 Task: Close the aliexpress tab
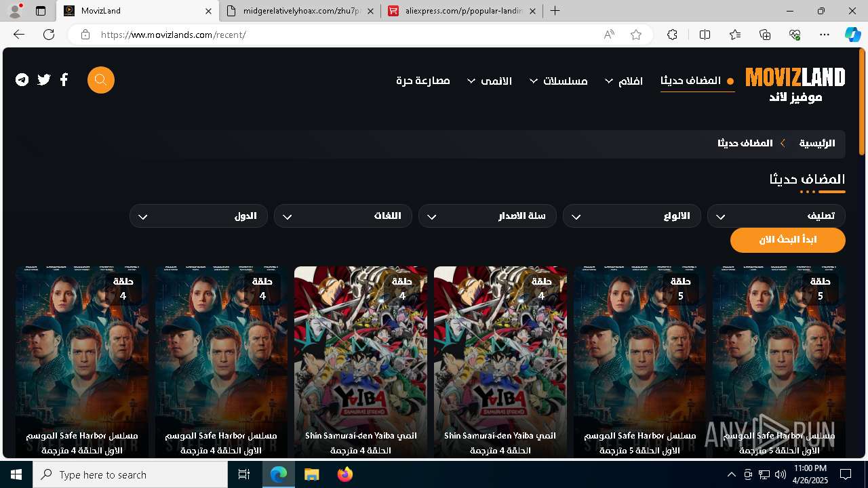pos(532,11)
